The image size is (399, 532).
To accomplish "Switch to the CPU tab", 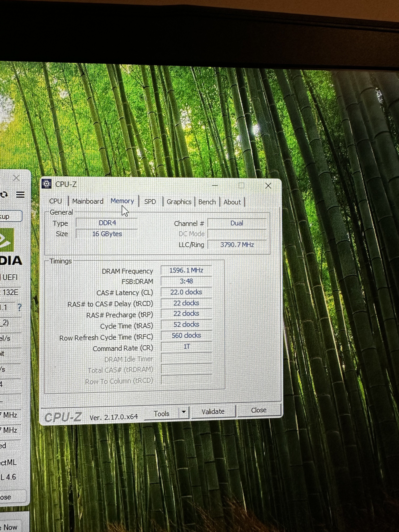I will pyautogui.click(x=56, y=201).
